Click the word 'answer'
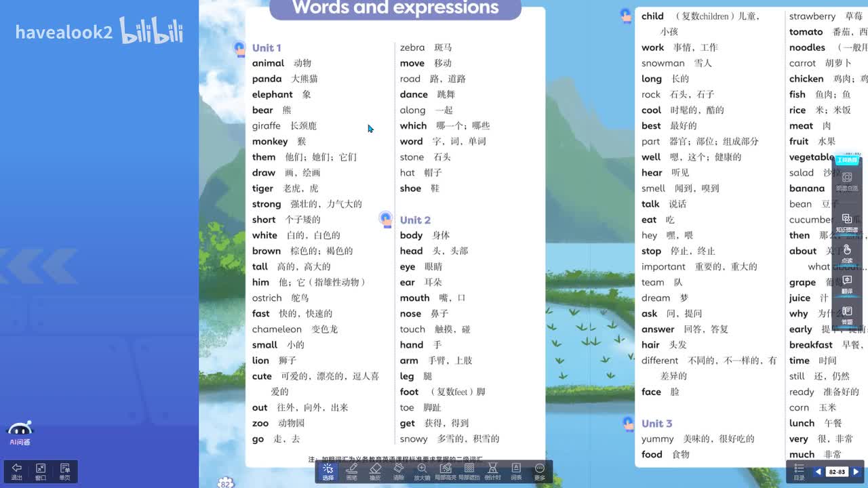 tap(658, 329)
